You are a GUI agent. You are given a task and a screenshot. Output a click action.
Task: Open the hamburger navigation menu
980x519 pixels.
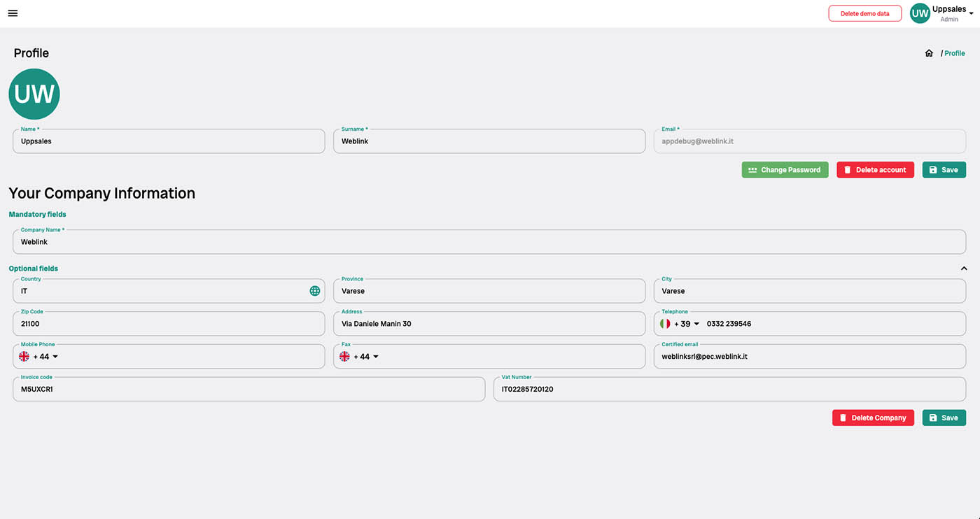13,13
